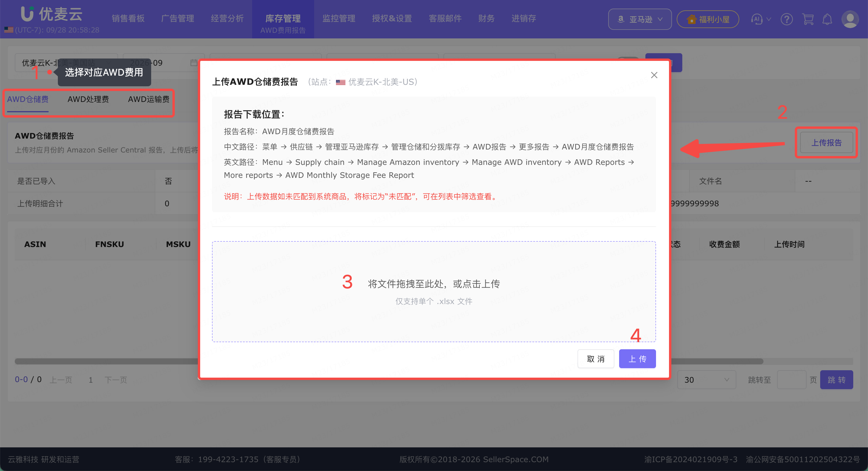Go to 上一页 previous page
868x471 pixels.
(61, 380)
